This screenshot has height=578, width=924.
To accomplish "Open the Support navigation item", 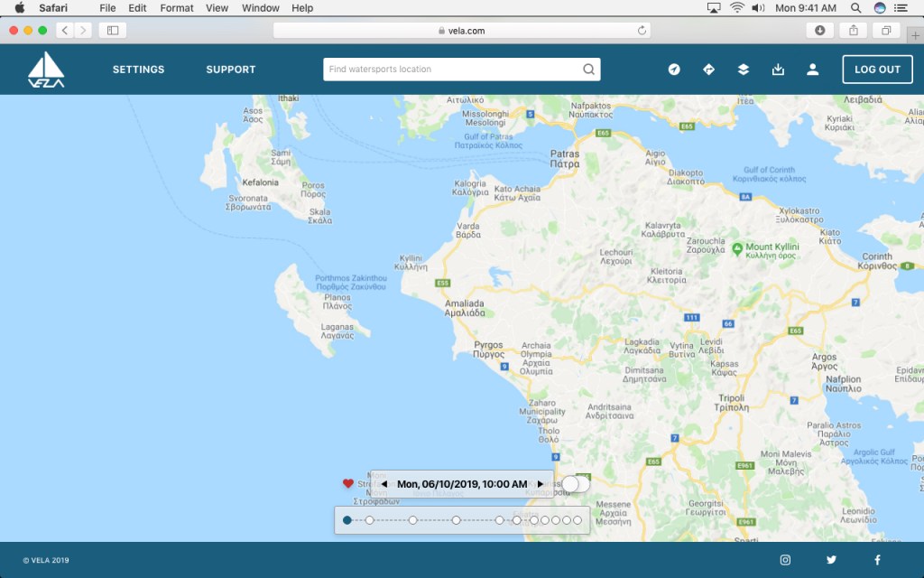I will [x=231, y=70].
